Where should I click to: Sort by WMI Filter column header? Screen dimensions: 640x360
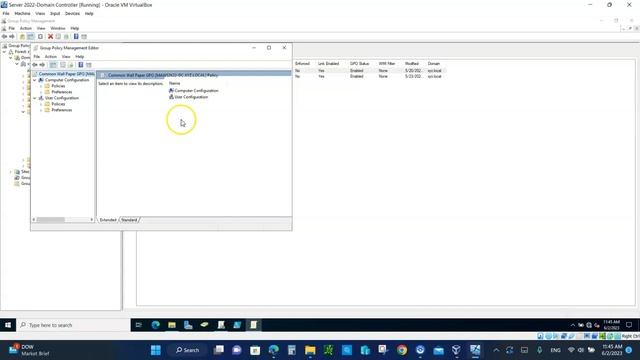pyautogui.click(x=387, y=64)
